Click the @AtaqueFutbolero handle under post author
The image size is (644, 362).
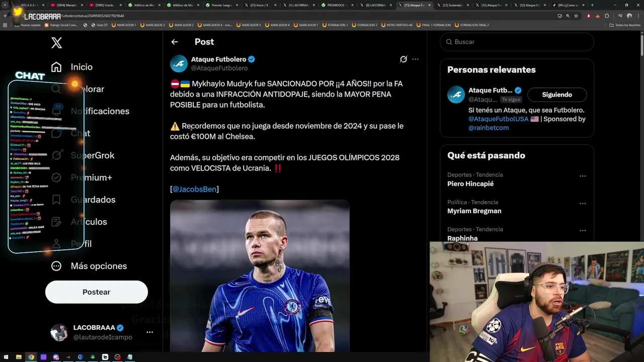pos(219,68)
